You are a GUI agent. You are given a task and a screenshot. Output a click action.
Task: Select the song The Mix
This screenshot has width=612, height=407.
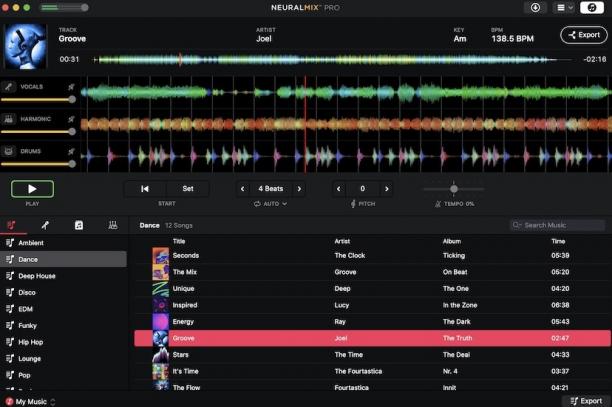coord(373,272)
